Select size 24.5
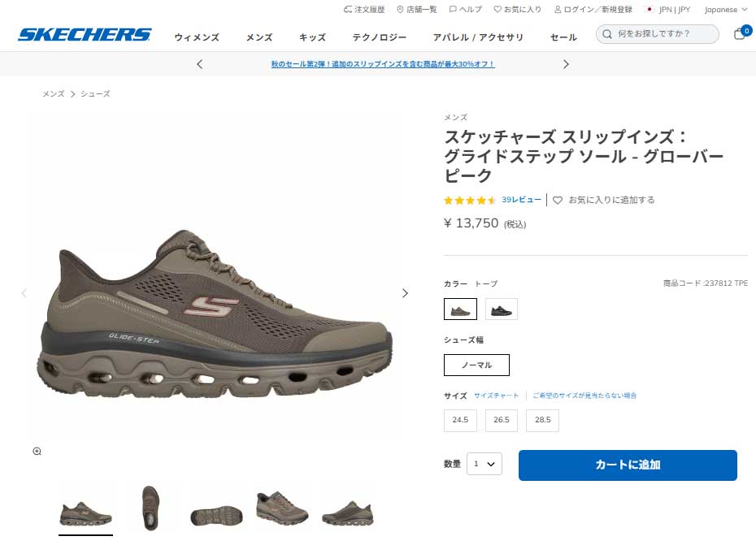Viewport: 756px width, 545px height. [460, 420]
